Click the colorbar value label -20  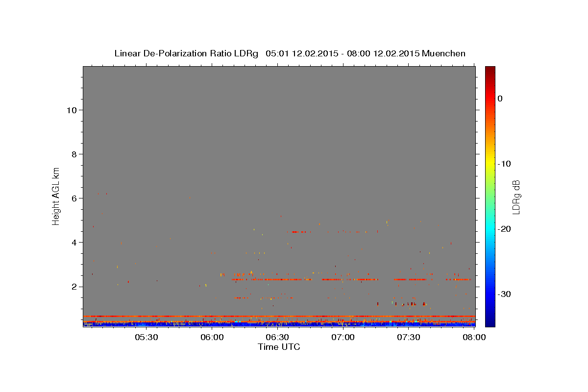(505, 229)
